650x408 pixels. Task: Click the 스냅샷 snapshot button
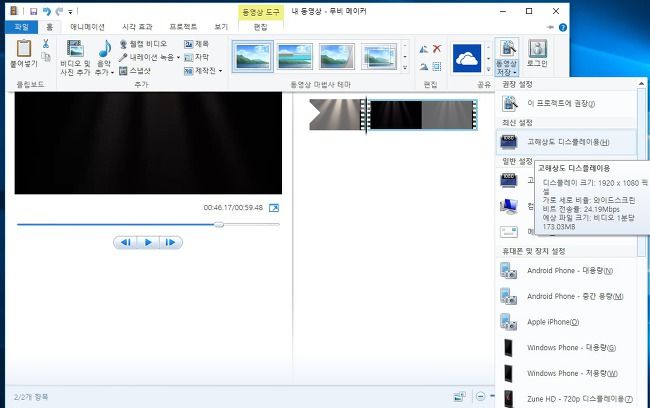pyautogui.click(x=135, y=71)
